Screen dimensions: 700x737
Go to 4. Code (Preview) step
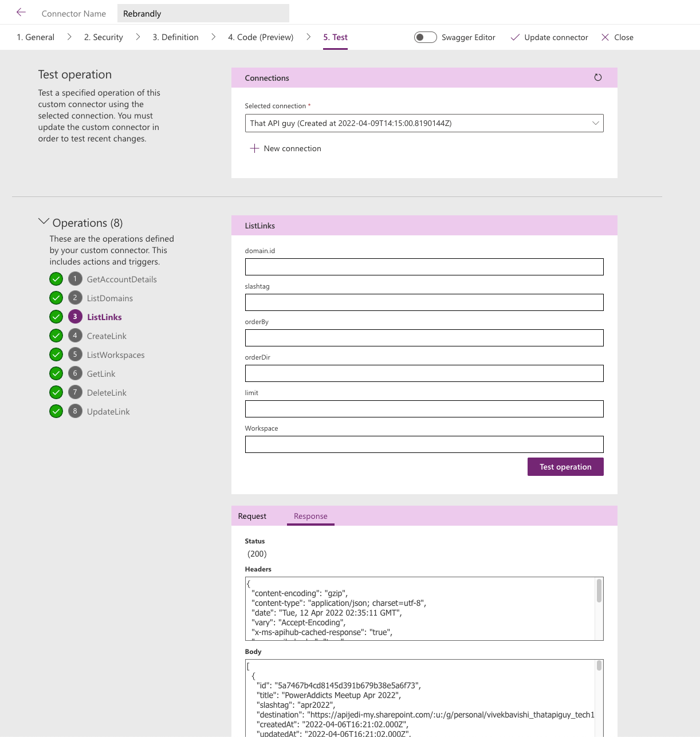point(261,37)
